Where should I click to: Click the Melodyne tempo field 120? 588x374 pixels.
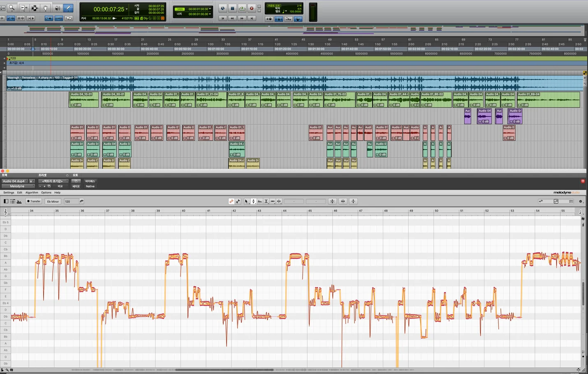click(x=71, y=201)
